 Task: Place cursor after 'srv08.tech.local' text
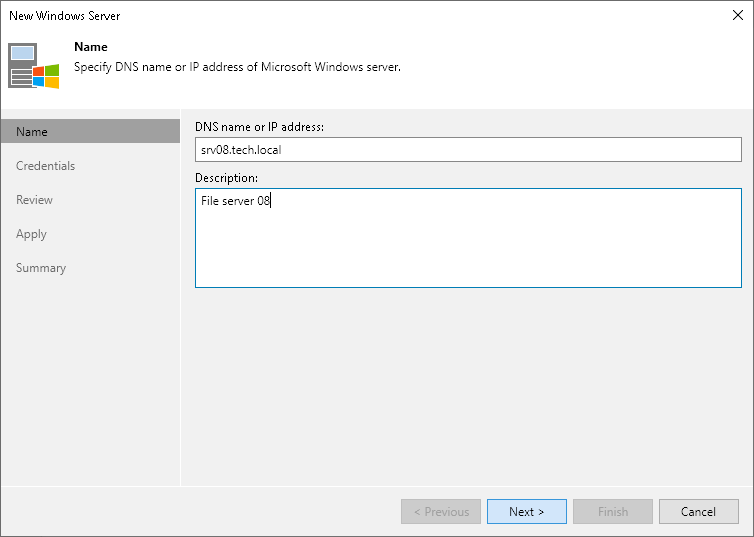click(283, 150)
